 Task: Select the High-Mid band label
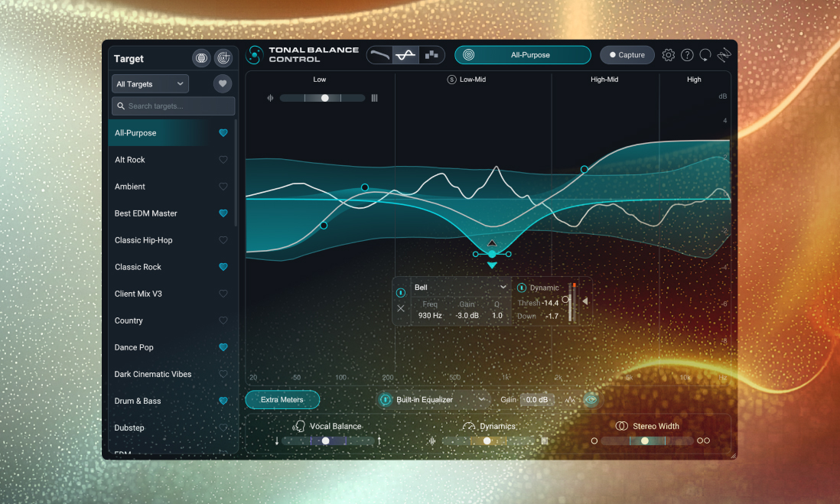[x=604, y=79]
